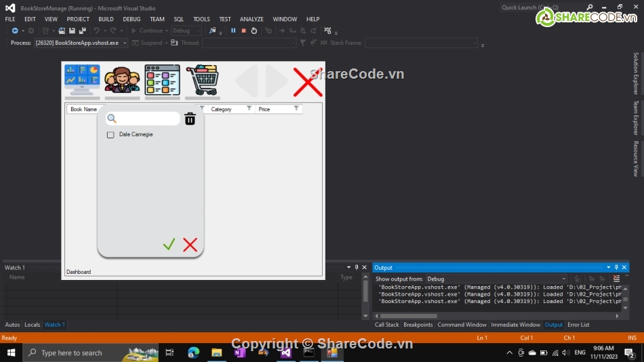This screenshot has height=362, width=644.
Task: Open the Output panel window options arrow
Action: pyautogui.click(x=608, y=268)
